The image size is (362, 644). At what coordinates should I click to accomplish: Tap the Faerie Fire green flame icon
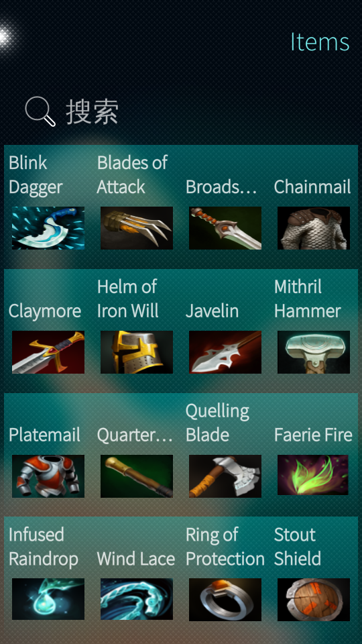click(313, 475)
